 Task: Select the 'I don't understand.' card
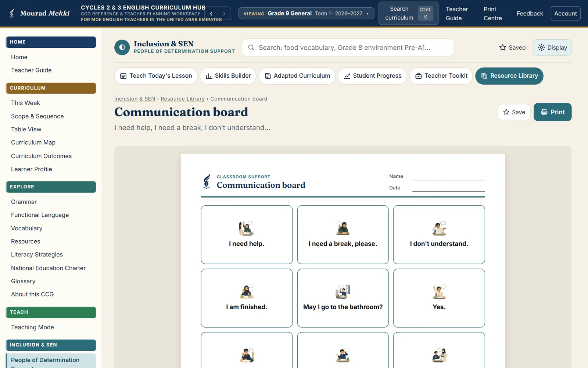coord(439,235)
